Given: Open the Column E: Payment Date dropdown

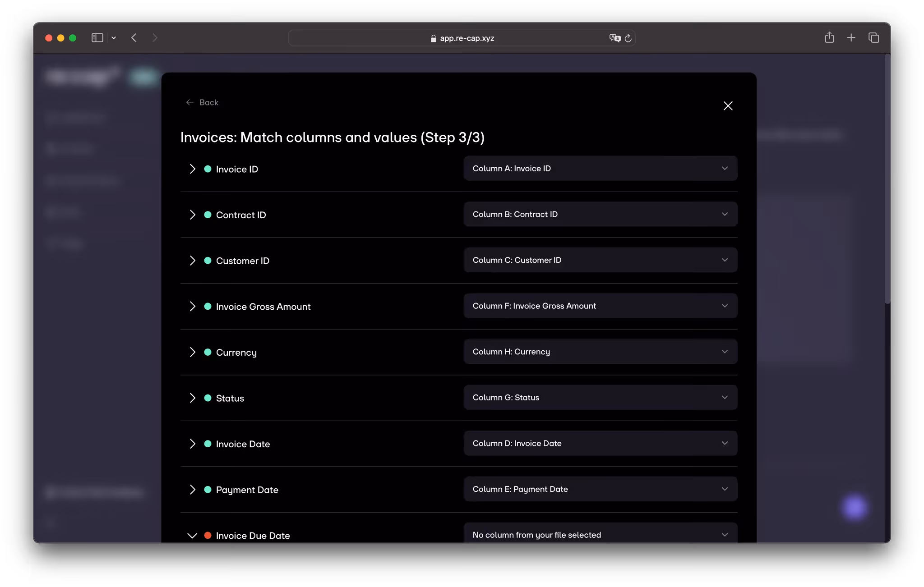Looking at the screenshot, I should (x=600, y=489).
